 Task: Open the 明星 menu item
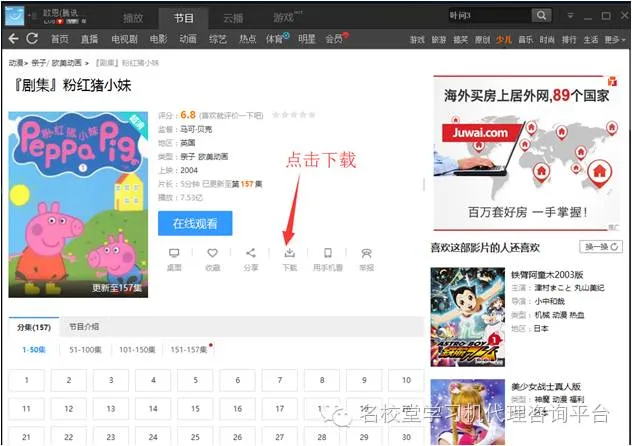pos(307,39)
